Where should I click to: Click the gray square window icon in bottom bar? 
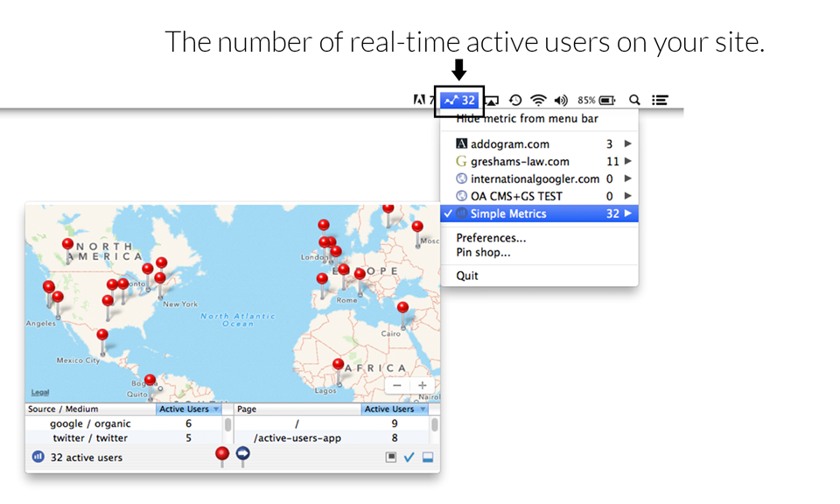(391, 457)
